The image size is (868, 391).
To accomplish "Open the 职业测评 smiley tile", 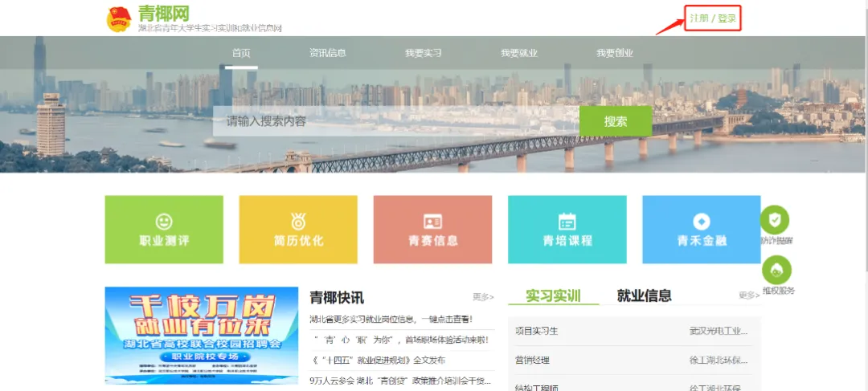I will pos(164,230).
